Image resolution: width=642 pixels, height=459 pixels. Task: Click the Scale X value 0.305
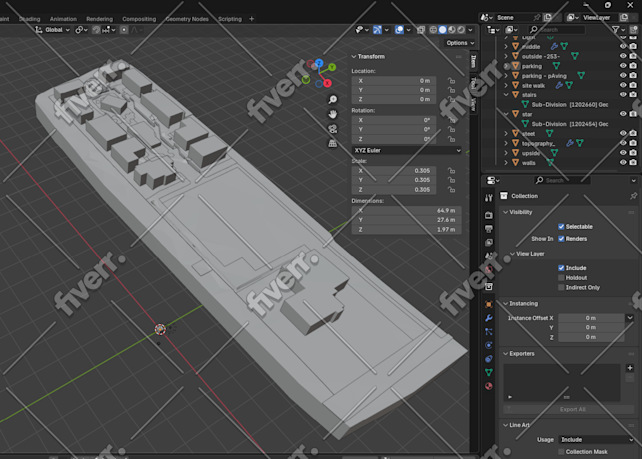click(x=394, y=171)
